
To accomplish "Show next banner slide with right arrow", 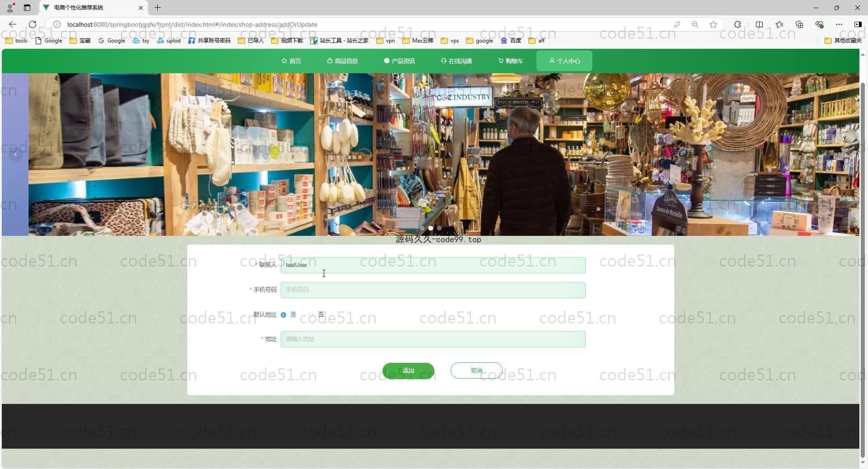I will pyautogui.click(x=845, y=155).
